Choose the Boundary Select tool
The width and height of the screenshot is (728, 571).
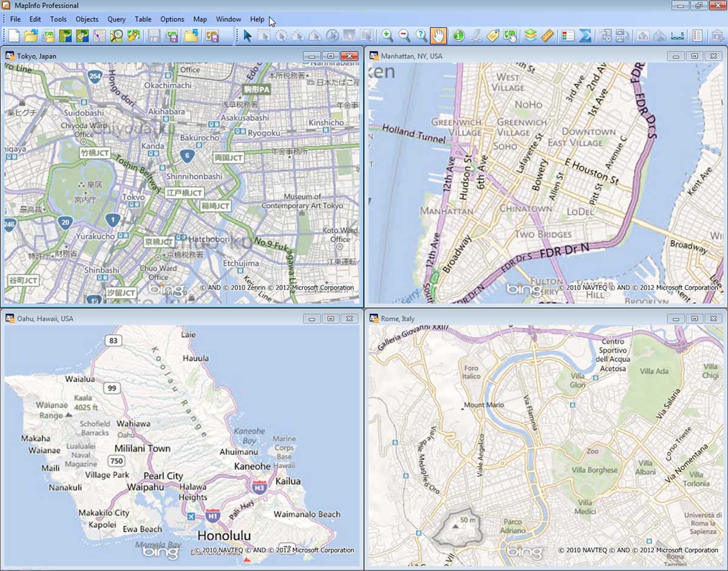tap(315, 36)
